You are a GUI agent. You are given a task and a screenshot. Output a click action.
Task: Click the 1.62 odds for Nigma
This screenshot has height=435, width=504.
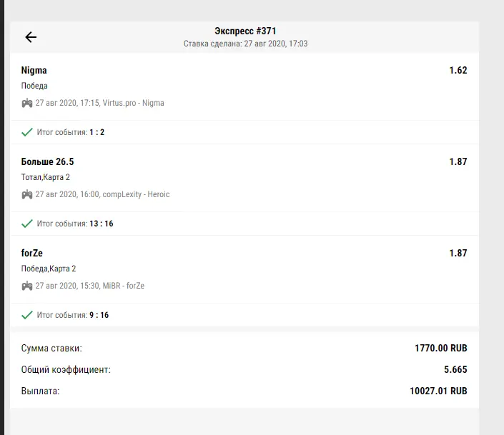458,71
